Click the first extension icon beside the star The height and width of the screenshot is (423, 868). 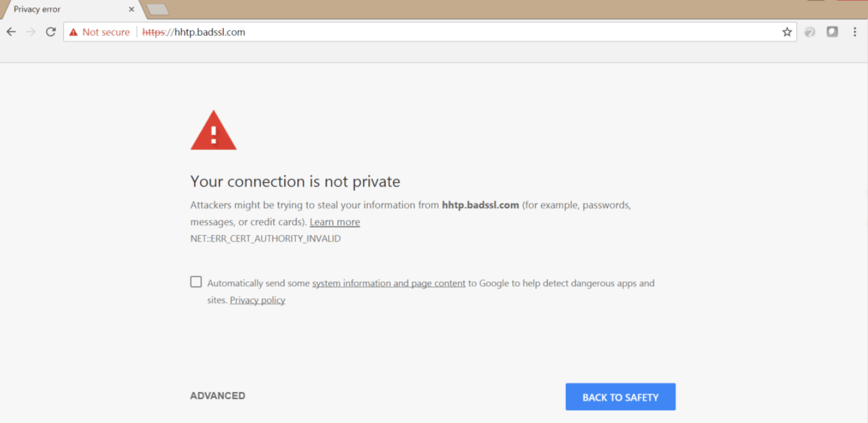point(809,32)
